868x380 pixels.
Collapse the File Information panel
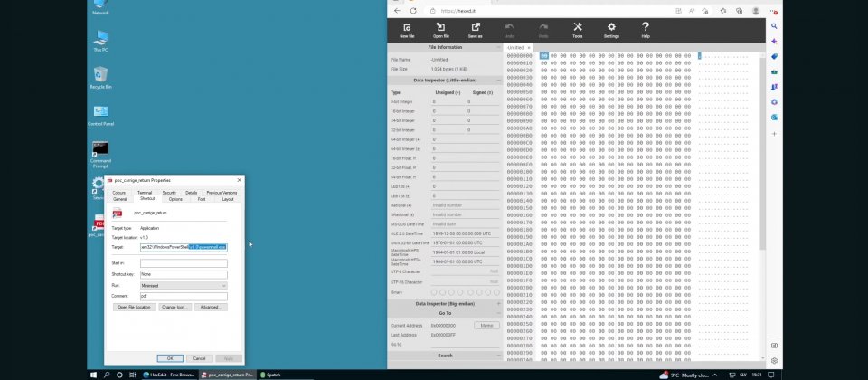pyautogui.click(x=445, y=46)
